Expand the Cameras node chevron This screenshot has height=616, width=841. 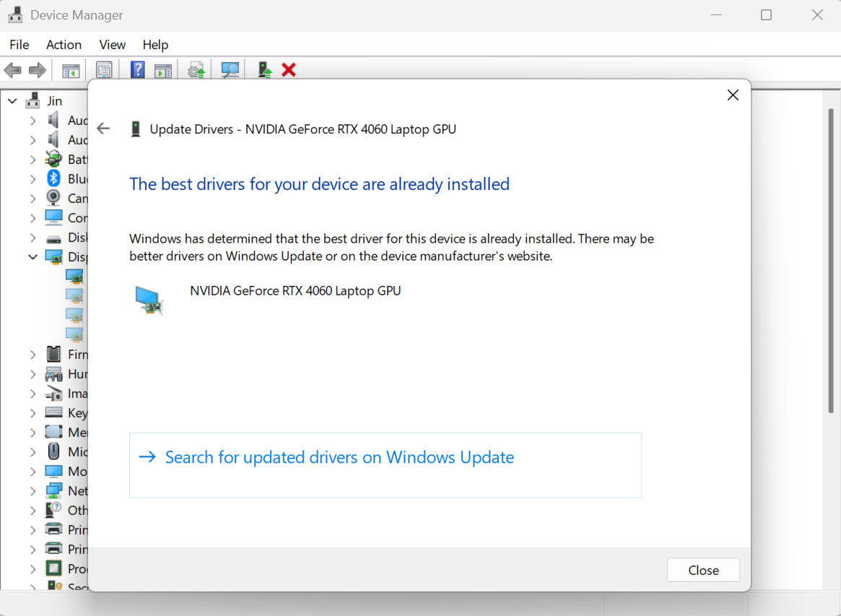click(x=33, y=199)
